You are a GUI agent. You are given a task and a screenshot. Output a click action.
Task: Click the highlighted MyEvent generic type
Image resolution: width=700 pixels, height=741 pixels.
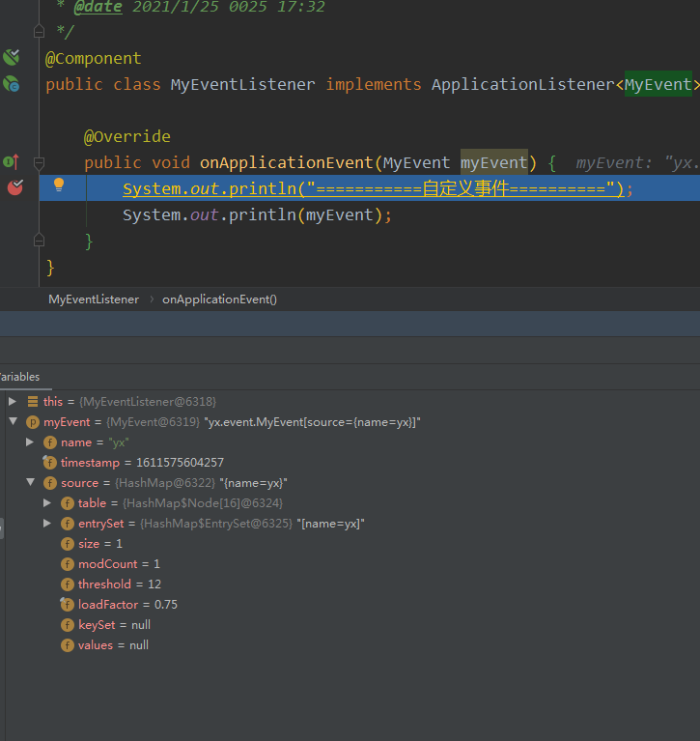658,84
